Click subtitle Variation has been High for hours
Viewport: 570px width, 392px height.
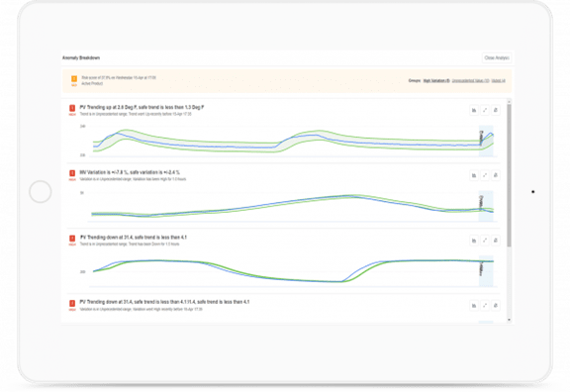133,179
